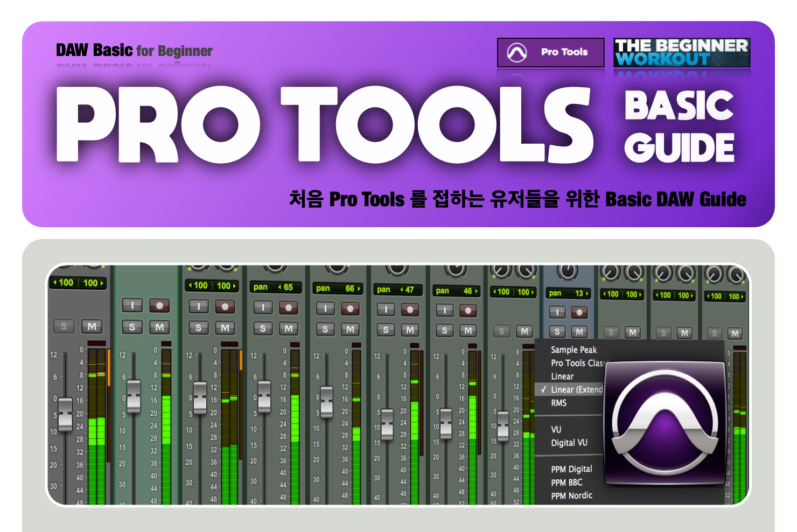Record-enable the pan 13 channel
797x532 pixels.
tap(579, 312)
